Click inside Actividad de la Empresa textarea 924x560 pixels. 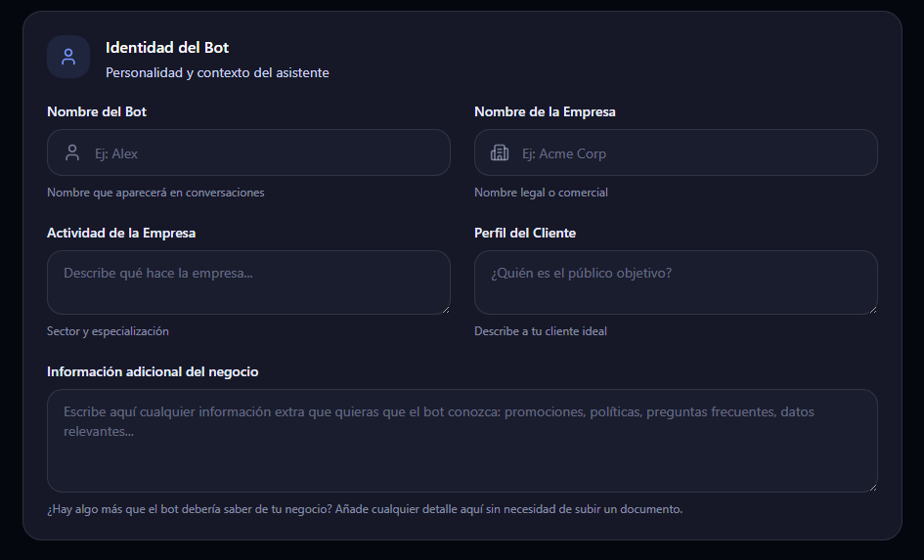(248, 282)
